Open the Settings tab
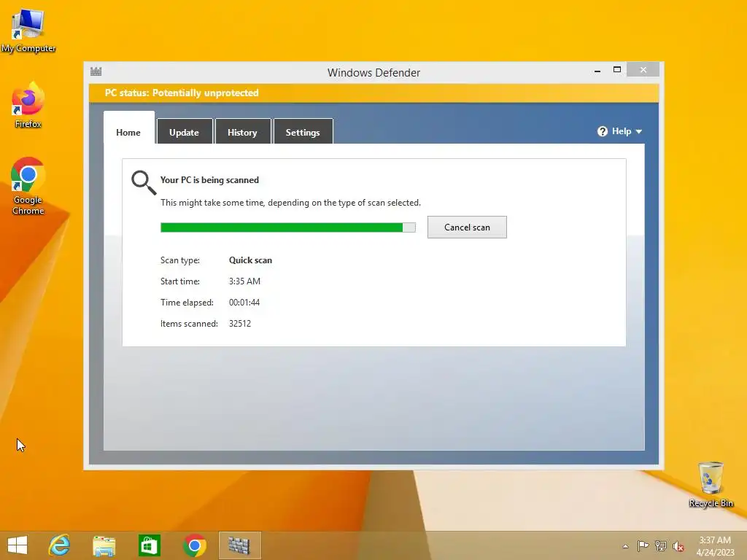Screen dimensions: 747x560 point(303,133)
